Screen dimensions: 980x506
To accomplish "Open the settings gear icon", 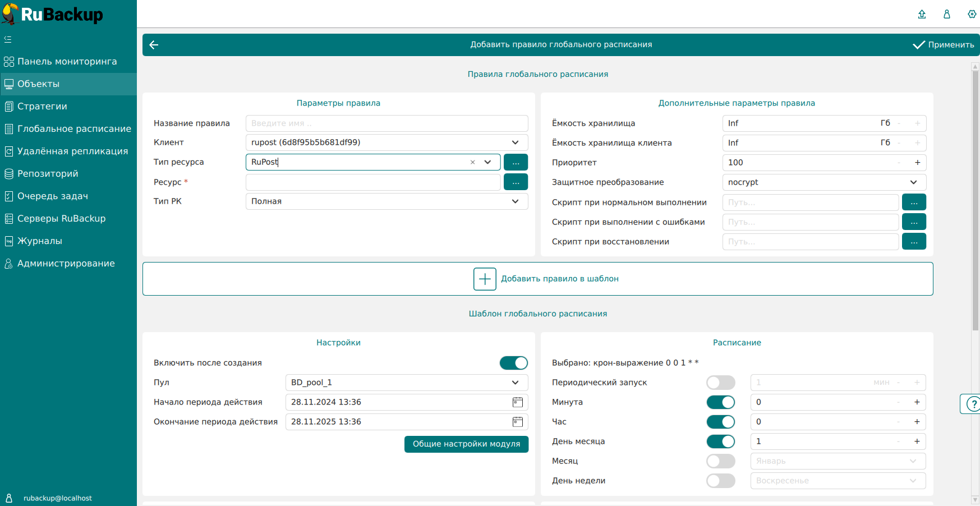I will tap(972, 14).
